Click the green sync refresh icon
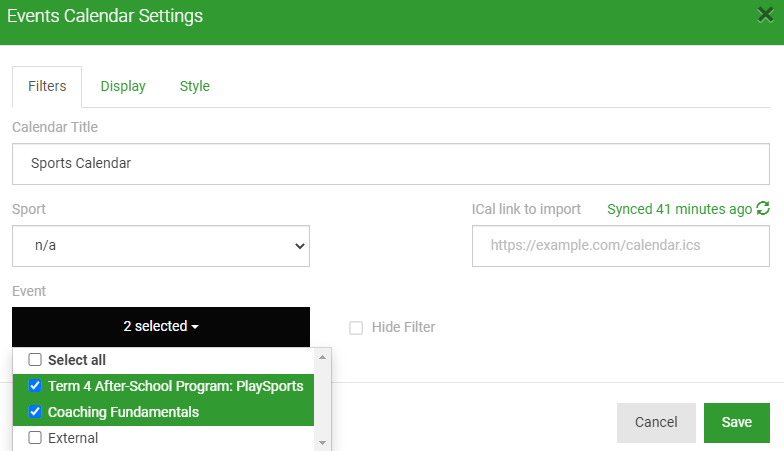This screenshot has height=451, width=784. tap(763, 209)
